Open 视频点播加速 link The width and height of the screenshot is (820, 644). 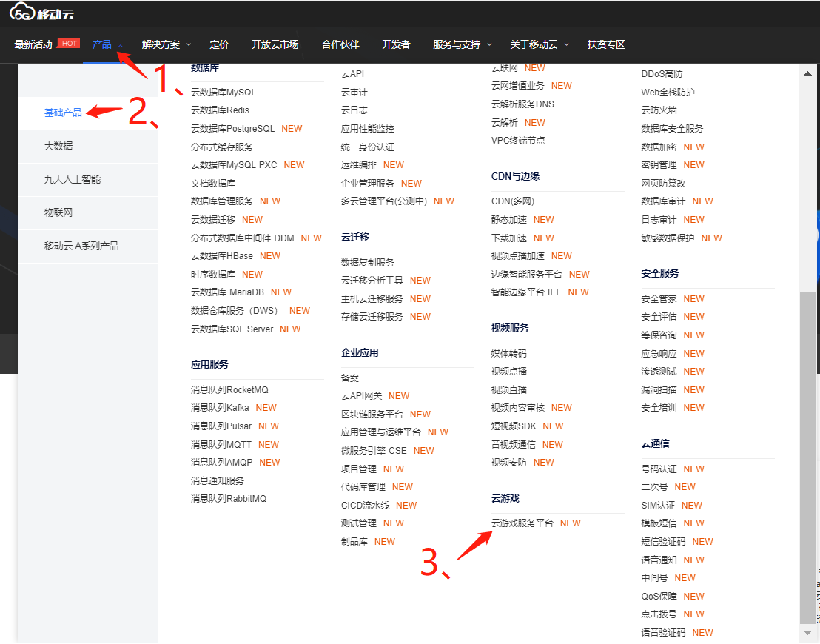pos(518,256)
